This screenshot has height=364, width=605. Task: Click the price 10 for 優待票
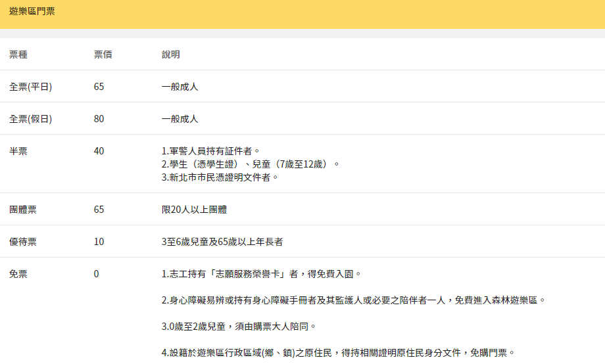[x=99, y=242]
